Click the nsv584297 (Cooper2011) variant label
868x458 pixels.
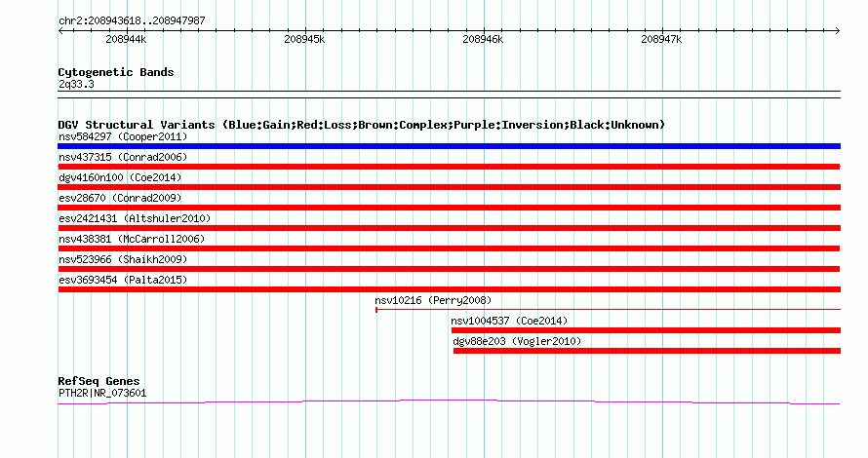(123, 136)
